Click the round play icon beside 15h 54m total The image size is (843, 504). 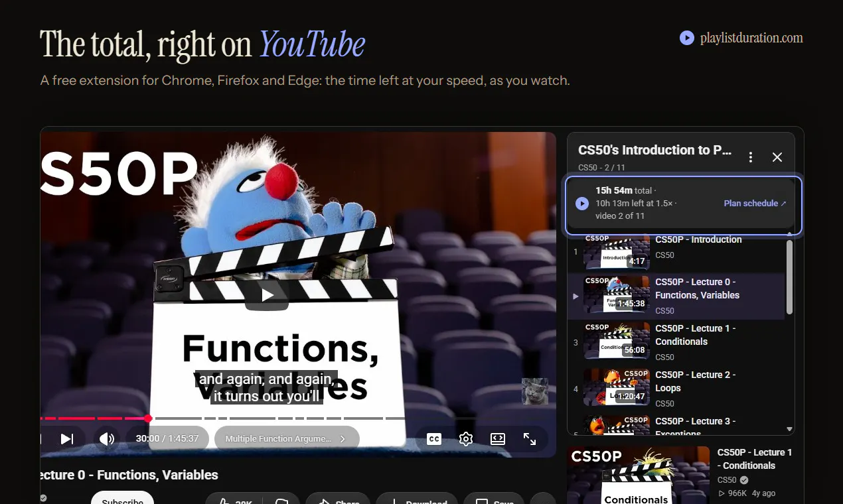point(582,203)
